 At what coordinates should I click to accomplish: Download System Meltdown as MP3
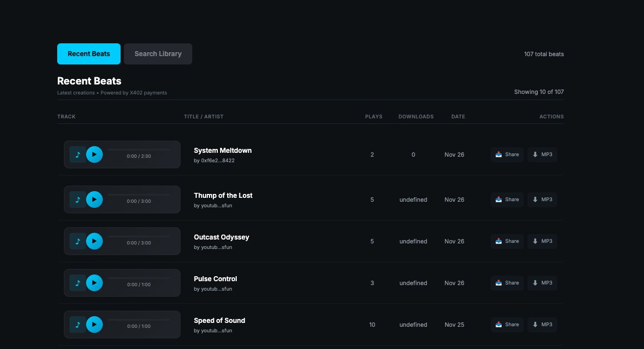pyautogui.click(x=542, y=155)
